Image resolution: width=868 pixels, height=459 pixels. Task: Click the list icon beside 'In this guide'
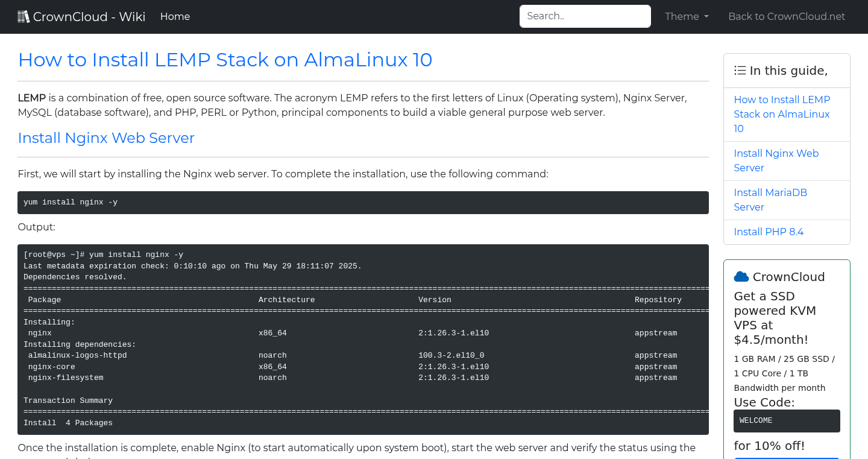click(740, 70)
